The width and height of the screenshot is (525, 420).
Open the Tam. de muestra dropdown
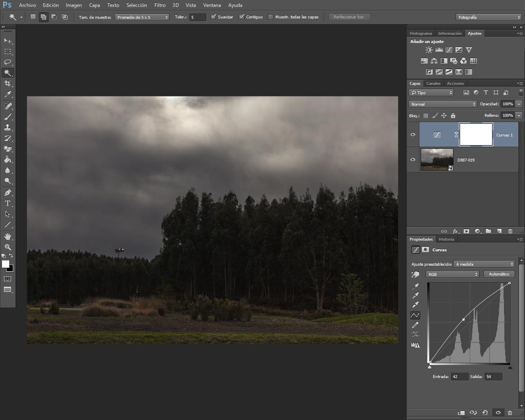click(x=142, y=17)
